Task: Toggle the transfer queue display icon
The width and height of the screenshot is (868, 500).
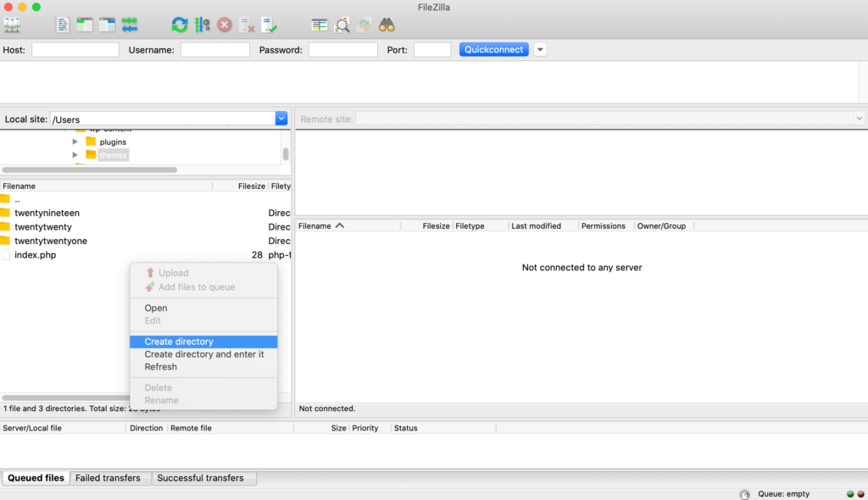Action: click(130, 25)
